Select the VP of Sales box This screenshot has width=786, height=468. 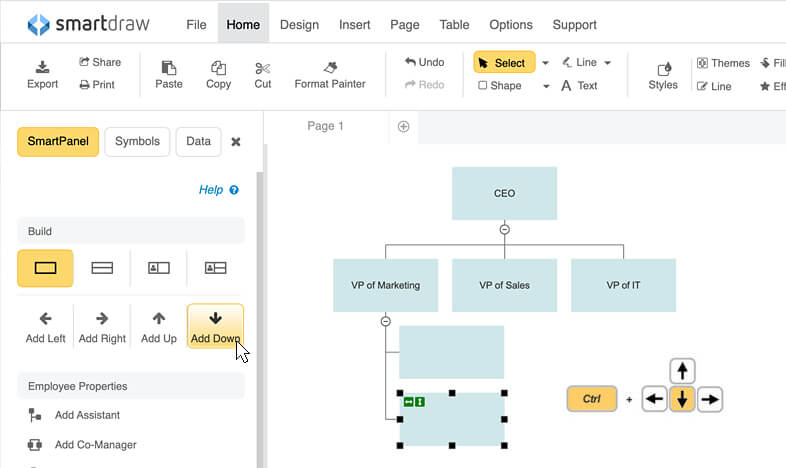click(x=504, y=285)
